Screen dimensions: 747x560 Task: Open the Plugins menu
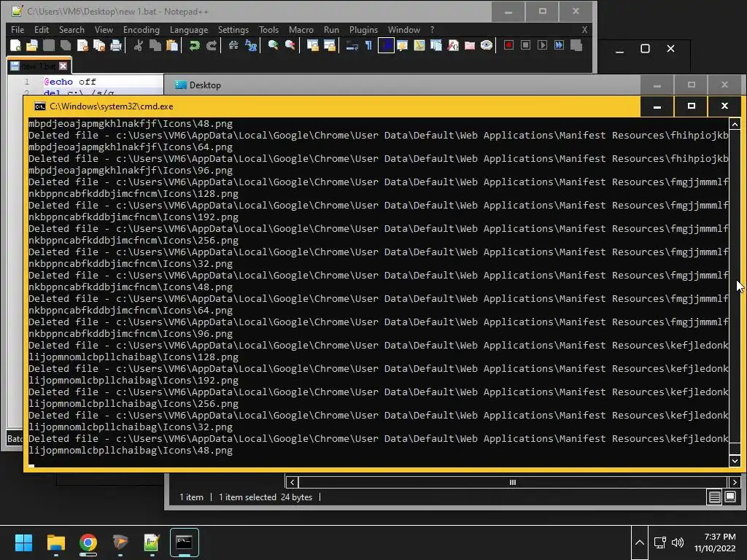coord(363,29)
